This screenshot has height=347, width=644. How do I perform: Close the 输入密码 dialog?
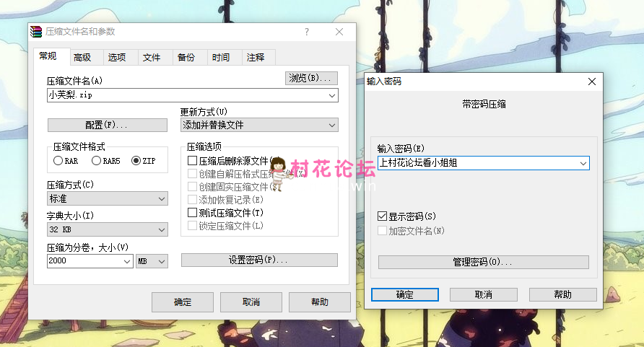[x=592, y=82]
